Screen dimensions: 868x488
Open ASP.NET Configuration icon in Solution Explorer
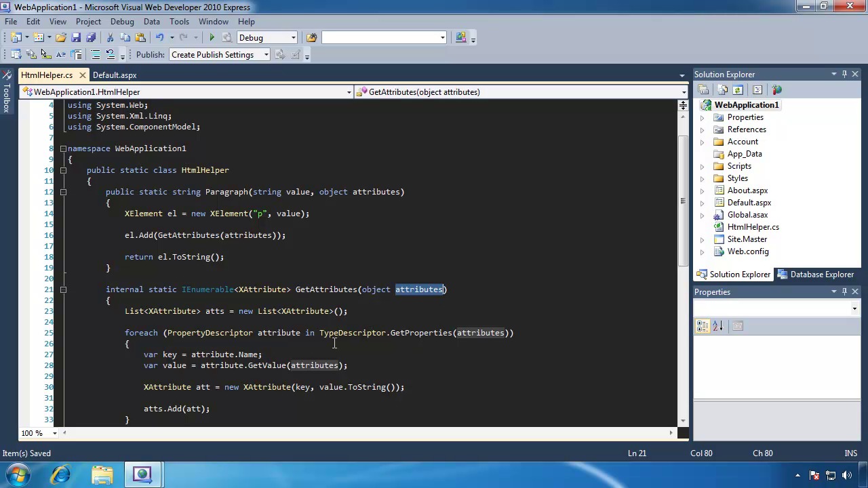(x=776, y=90)
